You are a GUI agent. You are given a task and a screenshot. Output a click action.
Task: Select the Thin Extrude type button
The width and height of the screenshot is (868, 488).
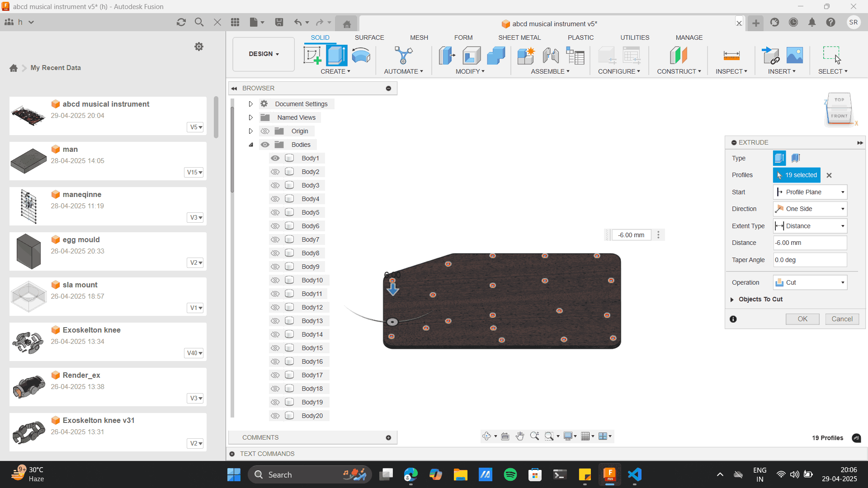tap(796, 158)
